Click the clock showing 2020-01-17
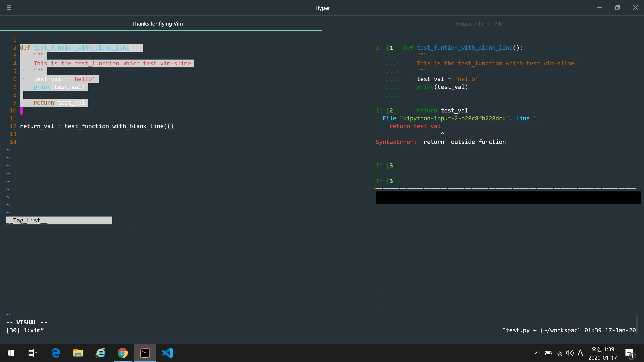 [x=603, y=353]
